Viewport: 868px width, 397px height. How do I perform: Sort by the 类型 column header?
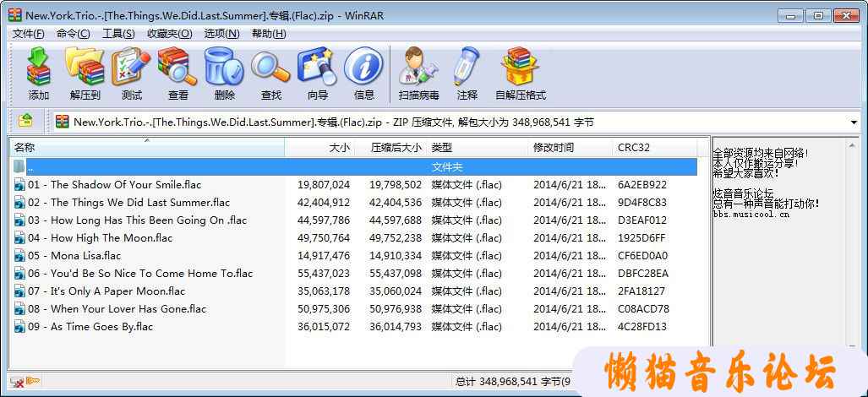click(x=478, y=148)
